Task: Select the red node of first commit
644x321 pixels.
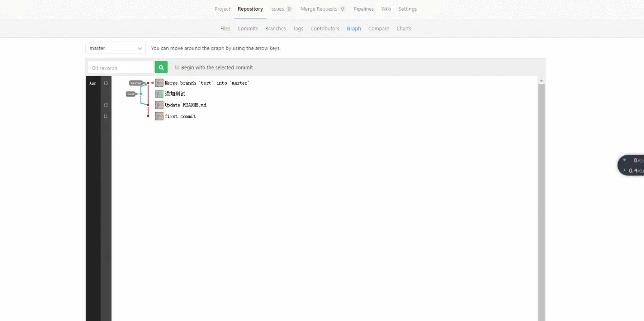Action: pyautogui.click(x=148, y=116)
